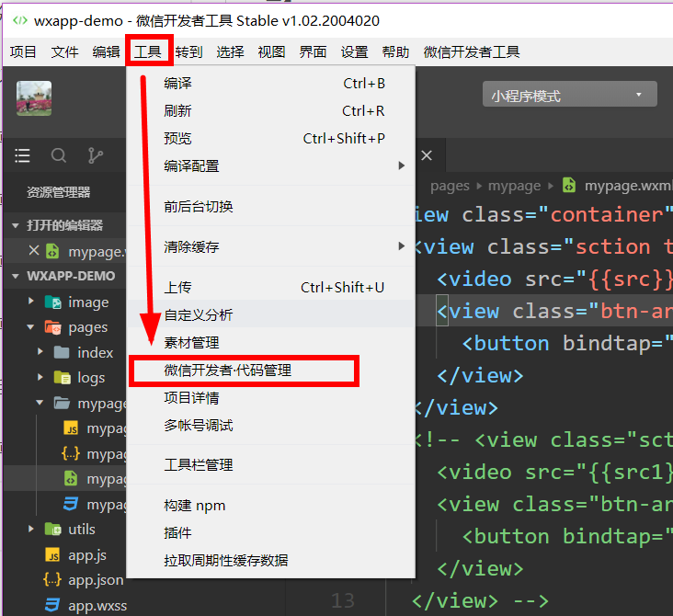The height and width of the screenshot is (616, 673).
Task: Click the wxml file icon under mypage
Action: (71, 478)
